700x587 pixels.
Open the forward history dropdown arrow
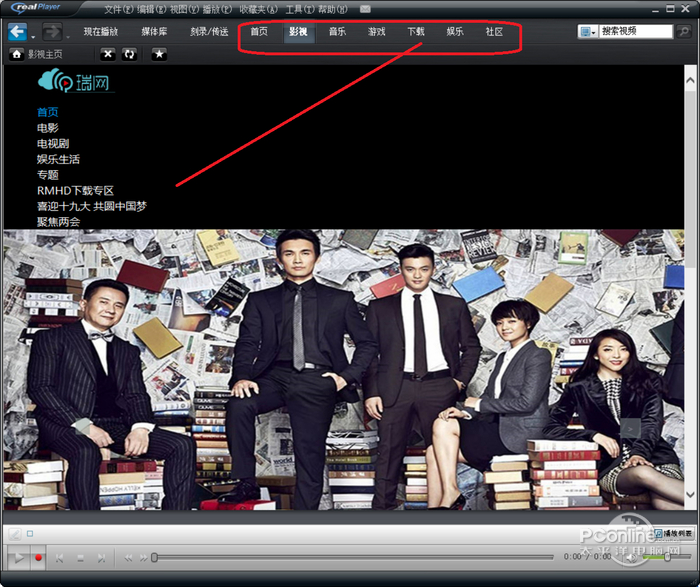point(67,37)
